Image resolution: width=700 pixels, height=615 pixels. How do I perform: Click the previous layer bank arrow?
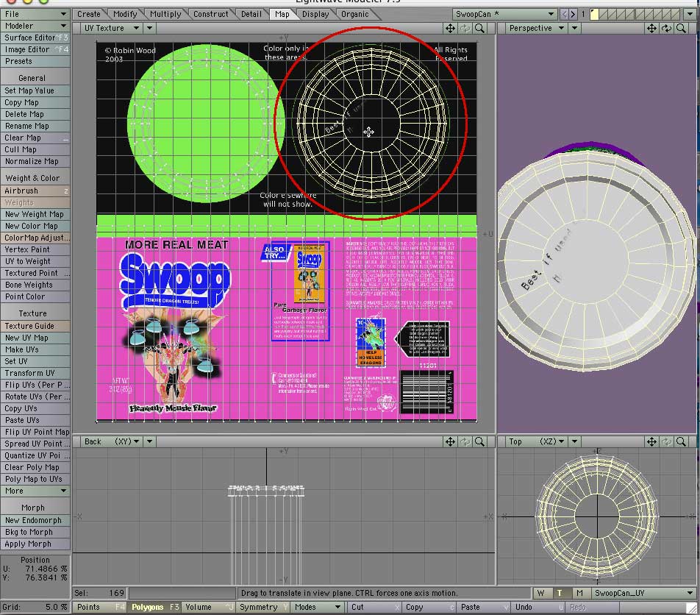pyautogui.click(x=564, y=14)
